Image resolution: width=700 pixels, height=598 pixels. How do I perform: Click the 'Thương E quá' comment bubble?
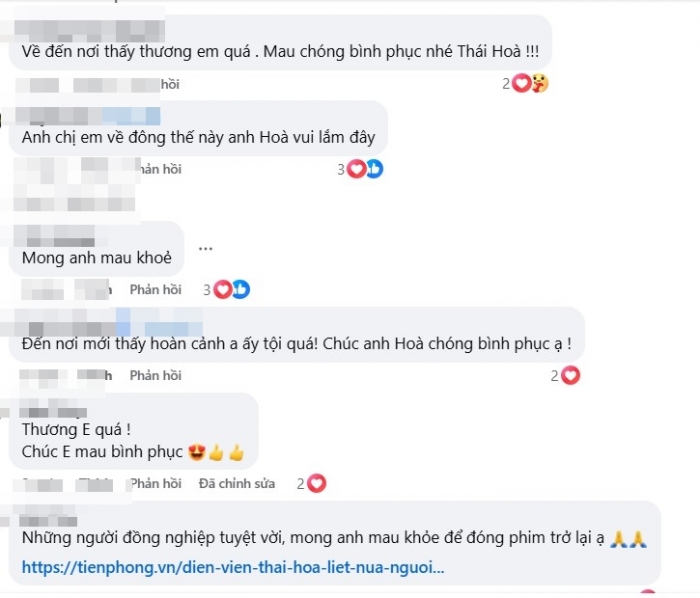[133, 431]
